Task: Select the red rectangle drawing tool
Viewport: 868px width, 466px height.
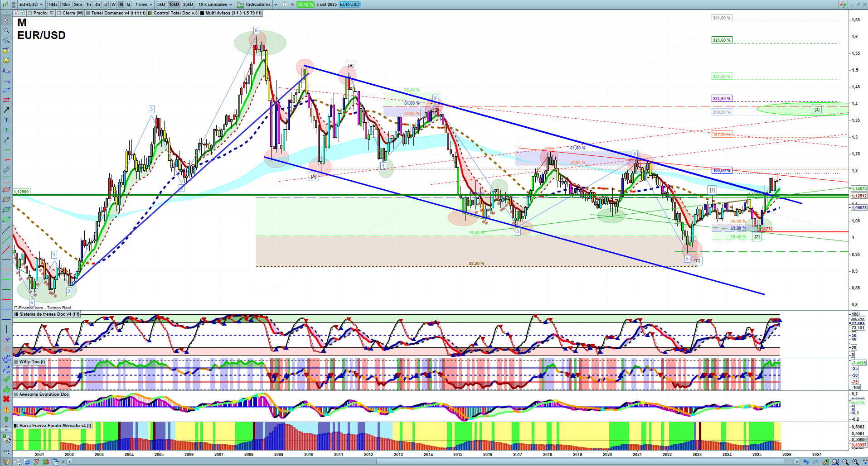Action: tap(6, 100)
